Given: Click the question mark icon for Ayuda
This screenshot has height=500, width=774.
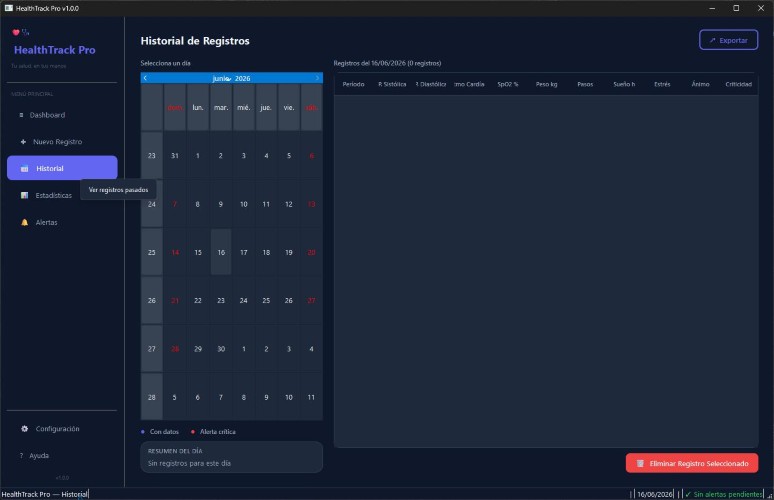Looking at the screenshot, I should click(x=21, y=455).
